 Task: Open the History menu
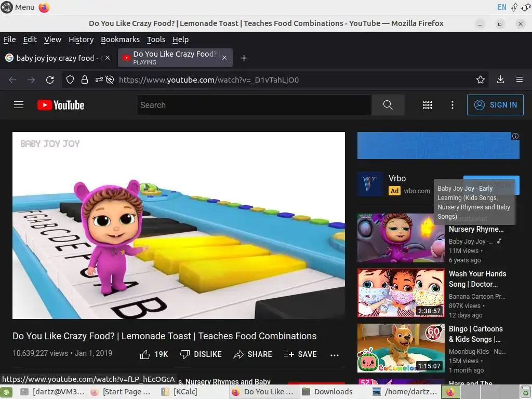point(81,39)
